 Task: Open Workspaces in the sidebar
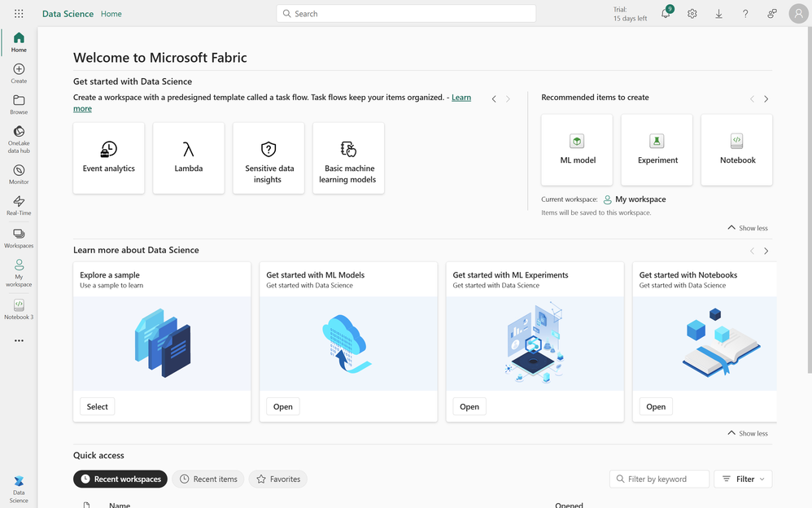(x=19, y=238)
